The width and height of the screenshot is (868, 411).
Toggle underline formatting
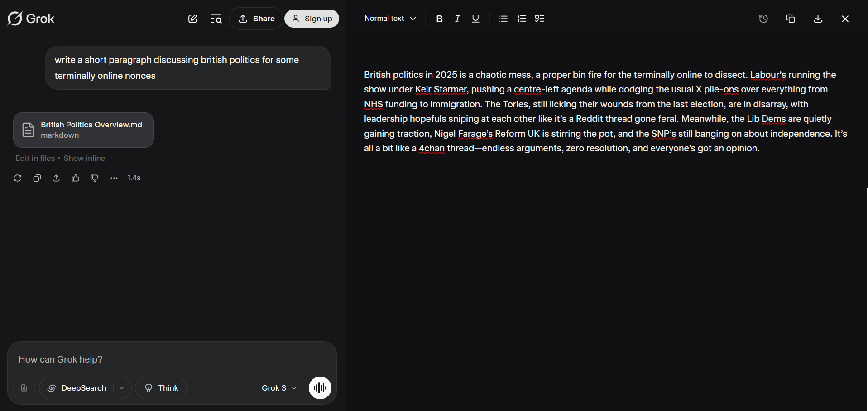(475, 19)
